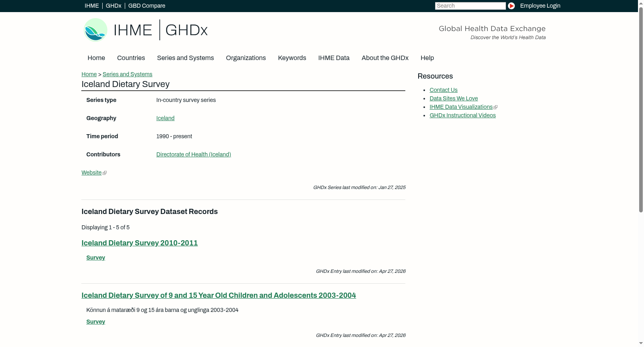Click the red search submit arrow button
The height and width of the screenshot is (347, 644).
pos(511,6)
